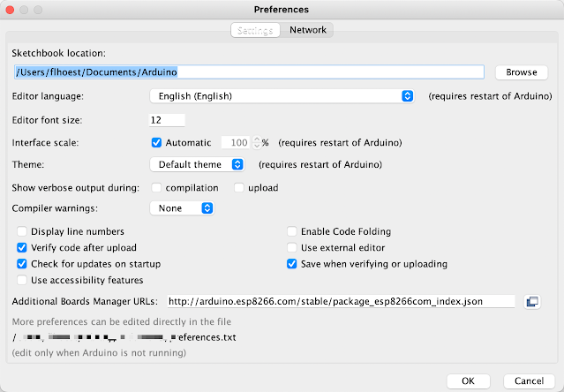Check the Use external editor option
The width and height of the screenshot is (564, 392).
click(292, 248)
